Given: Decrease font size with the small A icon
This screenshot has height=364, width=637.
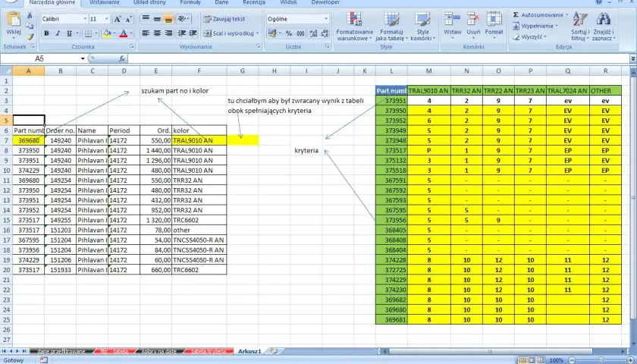Looking at the screenshot, I should [x=129, y=19].
